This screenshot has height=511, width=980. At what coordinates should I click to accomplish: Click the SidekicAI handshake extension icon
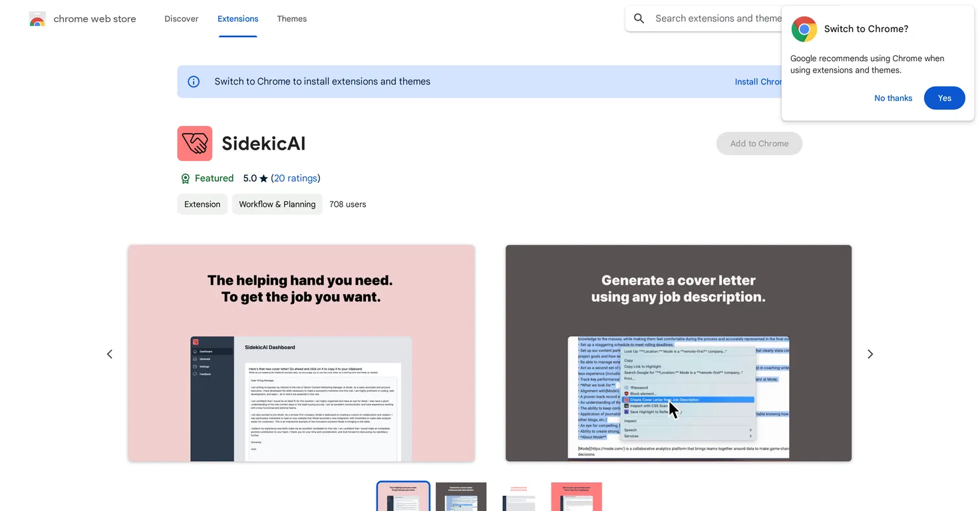[195, 144]
